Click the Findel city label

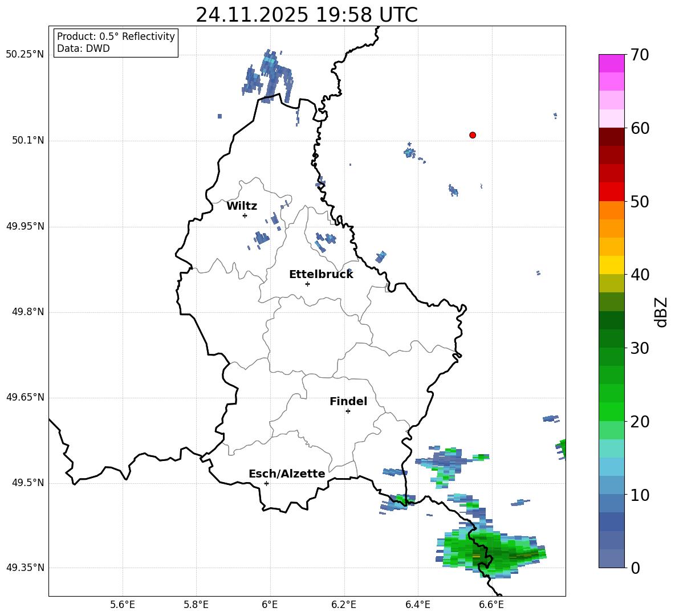pyautogui.click(x=348, y=401)
